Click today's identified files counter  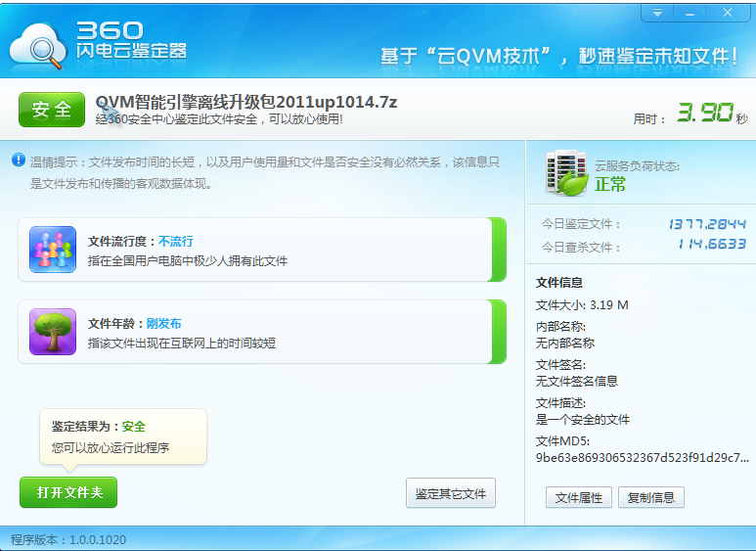707,224
